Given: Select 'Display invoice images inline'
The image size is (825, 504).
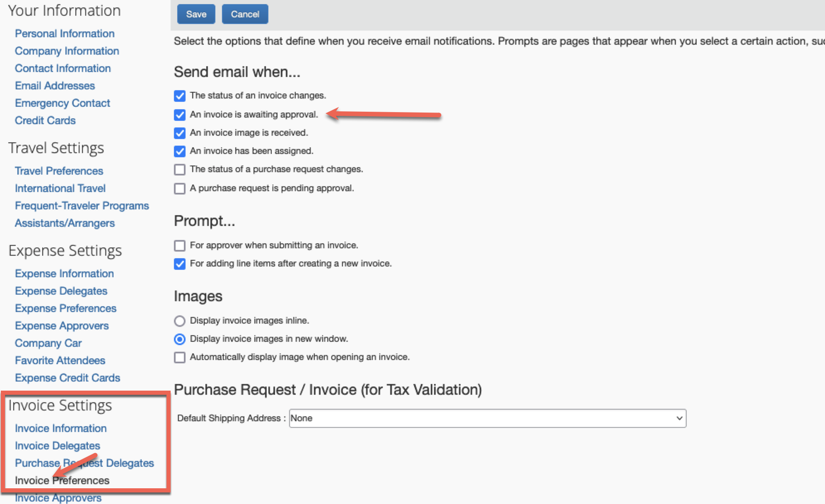Looking at the screenshot, I should click(180, 321).
